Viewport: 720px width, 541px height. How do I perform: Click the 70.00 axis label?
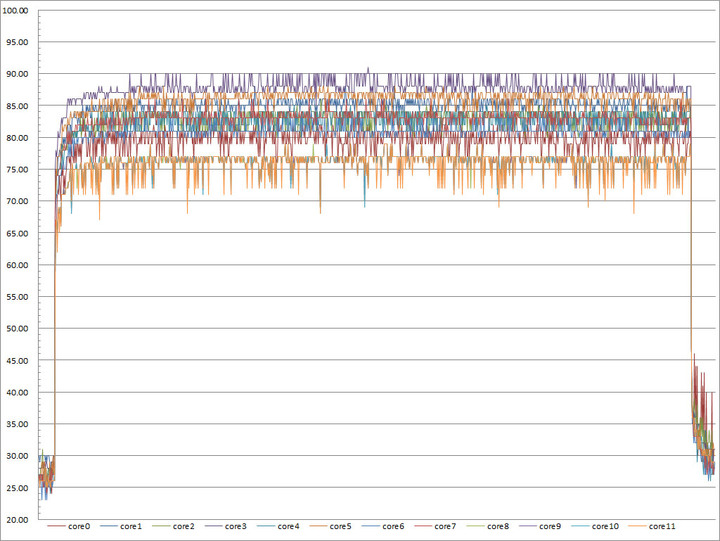[x=17, y=201]
